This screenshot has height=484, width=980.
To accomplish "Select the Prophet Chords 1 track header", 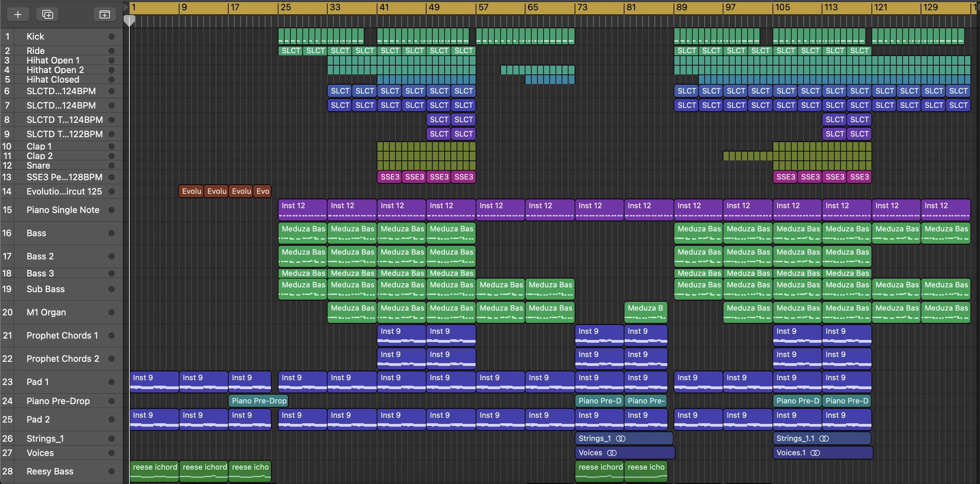I will coord(62,336).
